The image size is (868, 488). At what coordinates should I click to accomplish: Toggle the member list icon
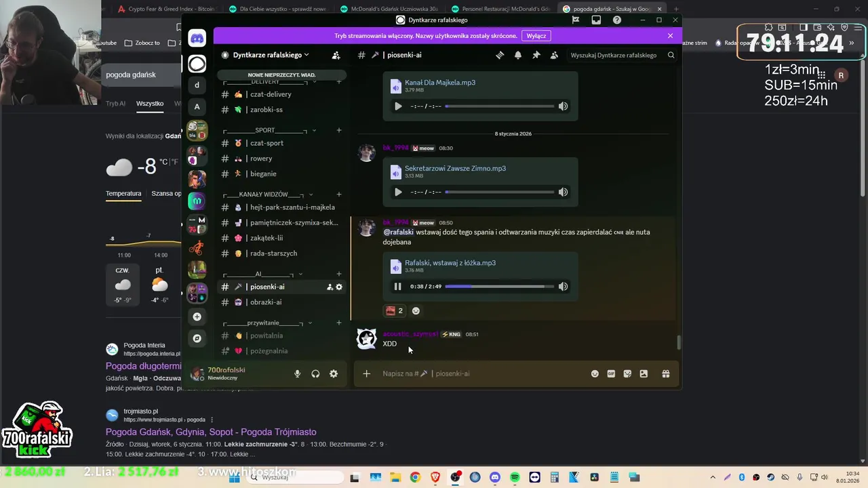[555, 55]
